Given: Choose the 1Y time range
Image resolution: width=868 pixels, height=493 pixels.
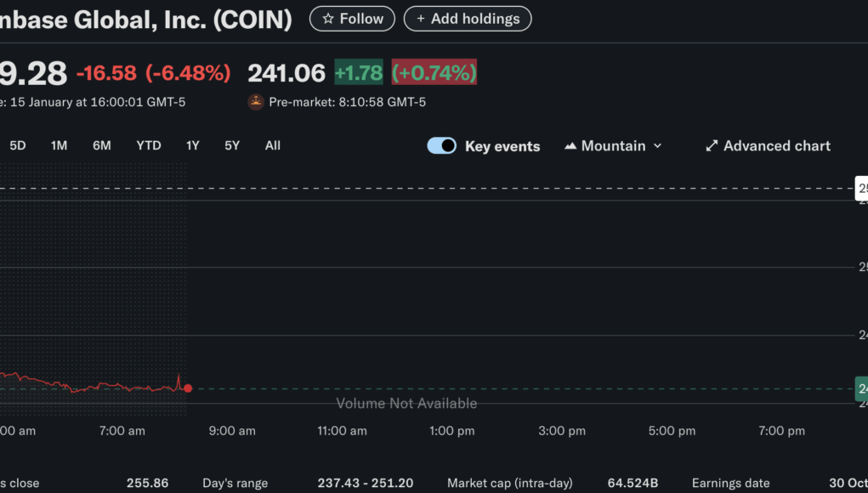Looking at the screenshot, I should click(x=193, y=145).
